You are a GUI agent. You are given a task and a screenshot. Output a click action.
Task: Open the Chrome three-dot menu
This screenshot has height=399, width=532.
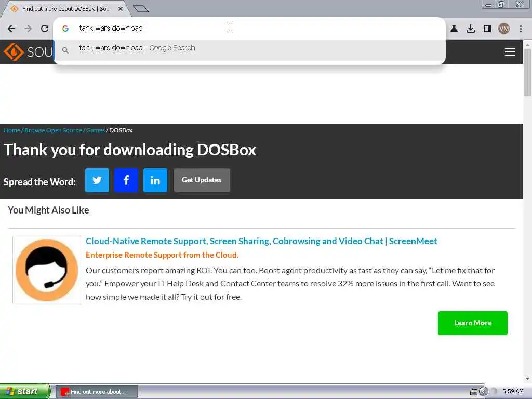521,29
